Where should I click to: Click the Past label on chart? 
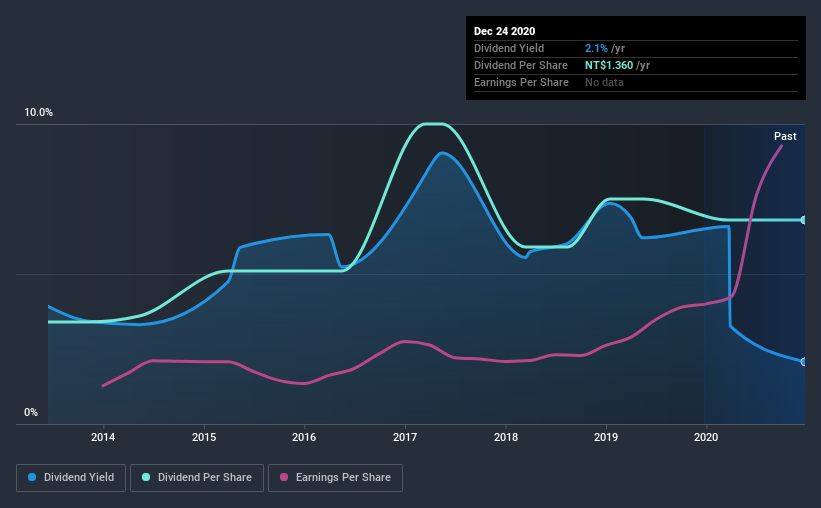(x=785, y=136)
